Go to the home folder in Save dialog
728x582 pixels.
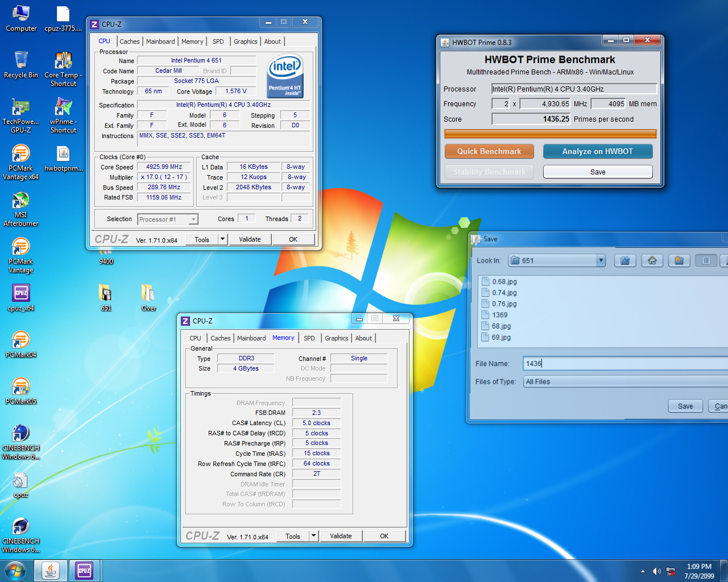point(652,260)
